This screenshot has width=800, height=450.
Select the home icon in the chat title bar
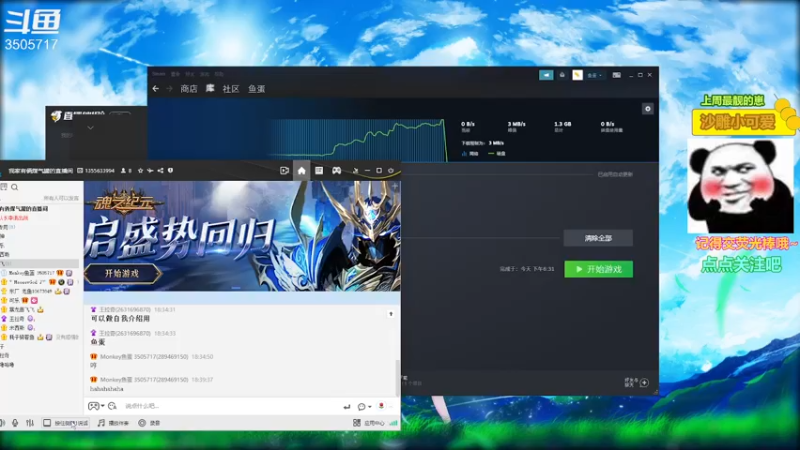pyautogui.click(x=302, y=171)
